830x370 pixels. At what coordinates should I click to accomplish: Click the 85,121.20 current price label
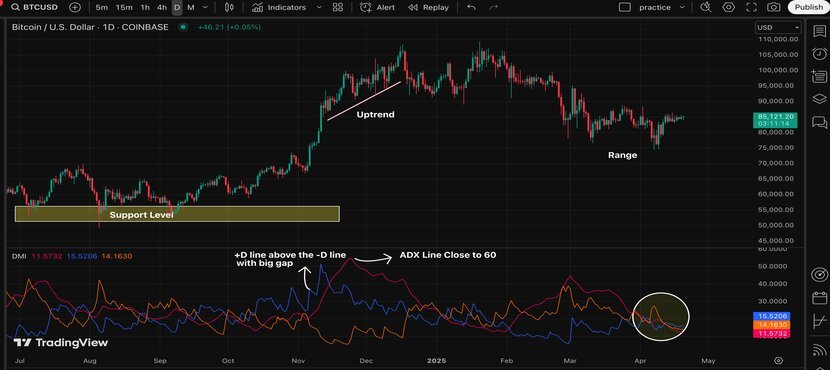775,116
